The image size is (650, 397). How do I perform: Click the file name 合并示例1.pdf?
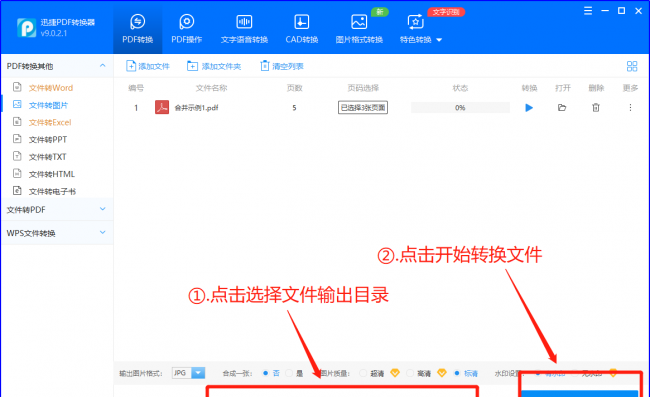196,108
